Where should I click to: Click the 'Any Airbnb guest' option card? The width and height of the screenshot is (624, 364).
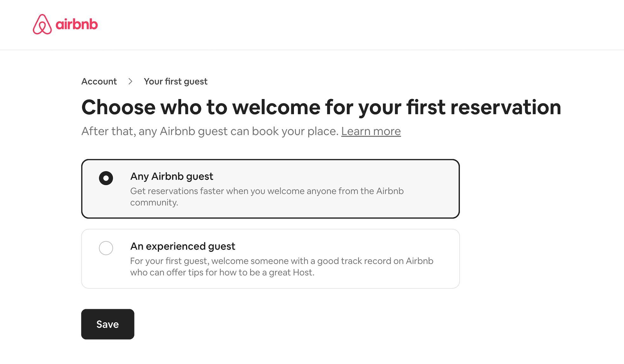click(x=270, y=188)
